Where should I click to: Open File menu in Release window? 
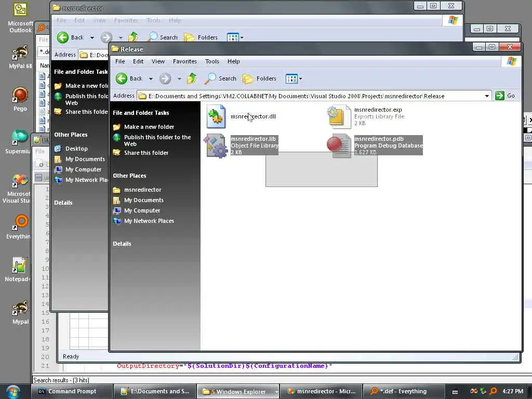pos(120,61)
